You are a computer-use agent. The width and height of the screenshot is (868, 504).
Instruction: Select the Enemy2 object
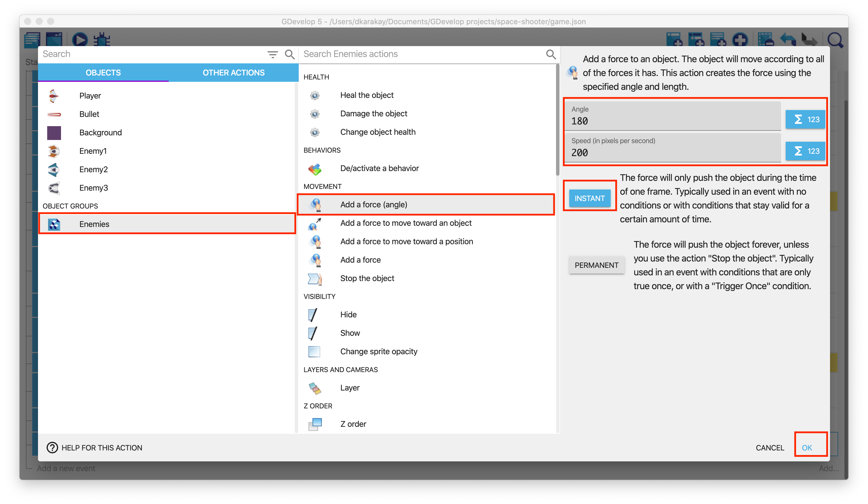point(93,169)
